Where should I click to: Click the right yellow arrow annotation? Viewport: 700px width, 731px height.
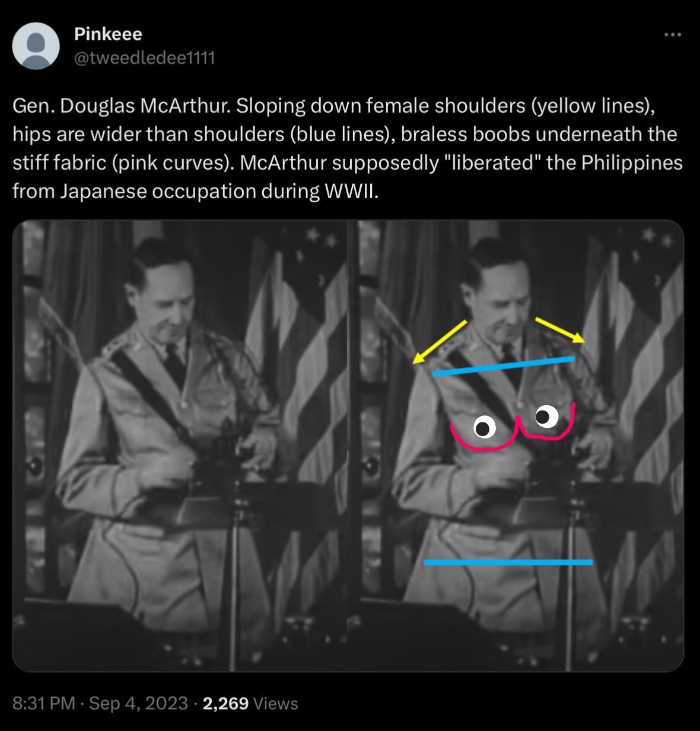[x=561, y=330]
